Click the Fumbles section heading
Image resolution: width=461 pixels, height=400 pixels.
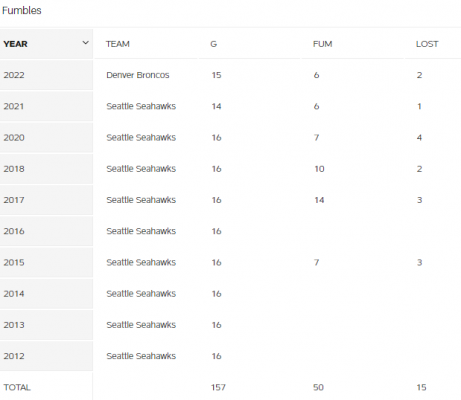click(22, 10)
